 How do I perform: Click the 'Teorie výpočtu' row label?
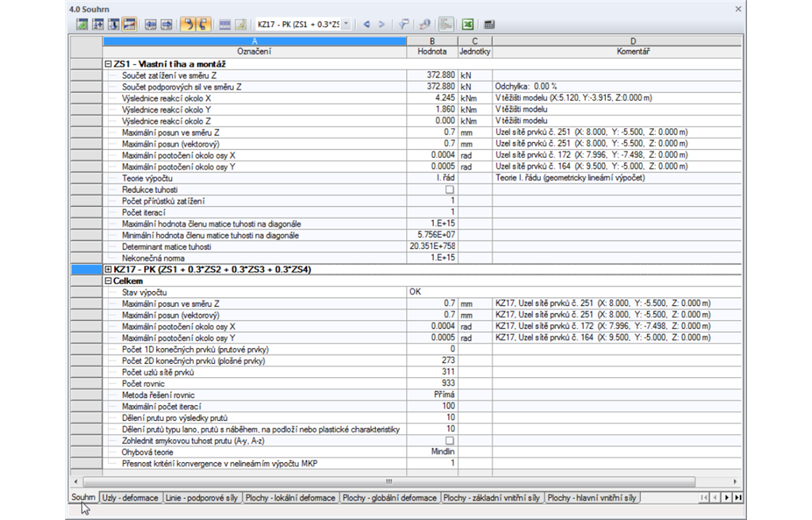coord(147,178)
